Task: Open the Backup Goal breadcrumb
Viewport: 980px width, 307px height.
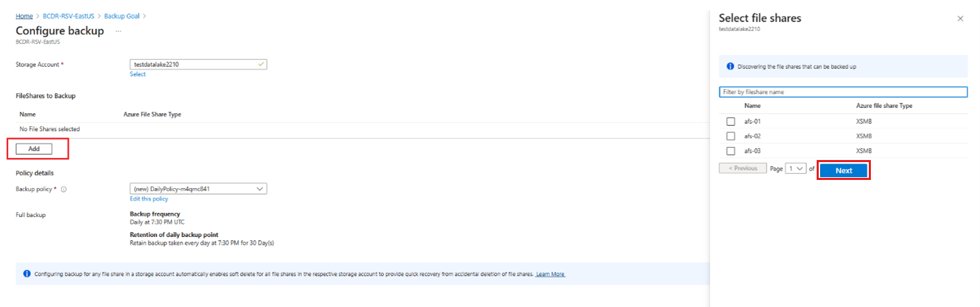Action: 122,15
